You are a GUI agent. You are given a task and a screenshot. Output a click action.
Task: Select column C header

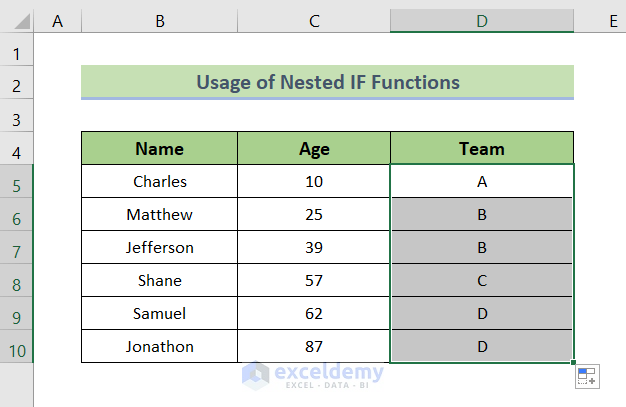[x=314, y=20]
